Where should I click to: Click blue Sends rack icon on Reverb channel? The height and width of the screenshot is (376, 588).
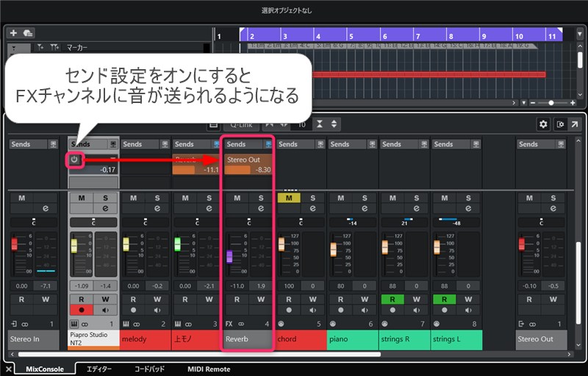click(x=268, y=144)
